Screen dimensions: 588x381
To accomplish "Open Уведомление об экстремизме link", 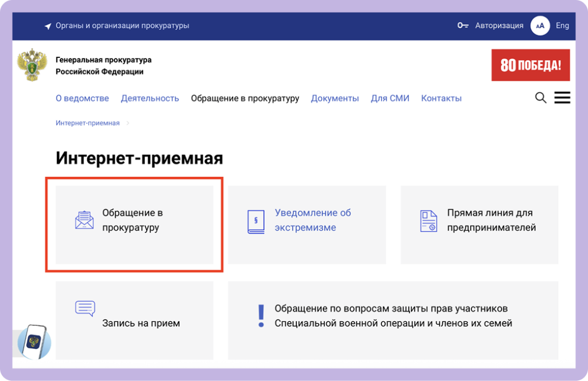I will tap(312, 220).
